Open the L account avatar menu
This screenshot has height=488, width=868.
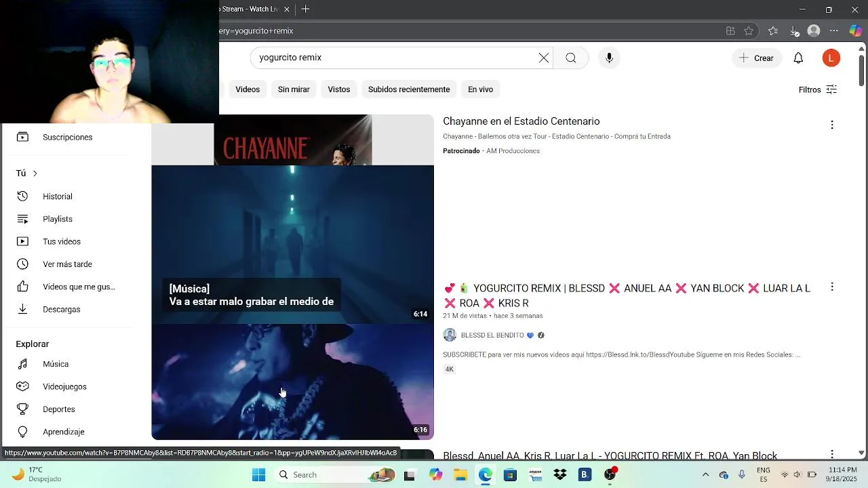[831, 58]
